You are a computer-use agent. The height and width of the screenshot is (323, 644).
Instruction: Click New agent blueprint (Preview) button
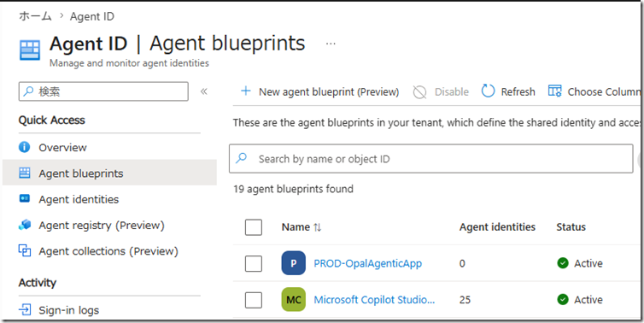(x=320, y=91)
